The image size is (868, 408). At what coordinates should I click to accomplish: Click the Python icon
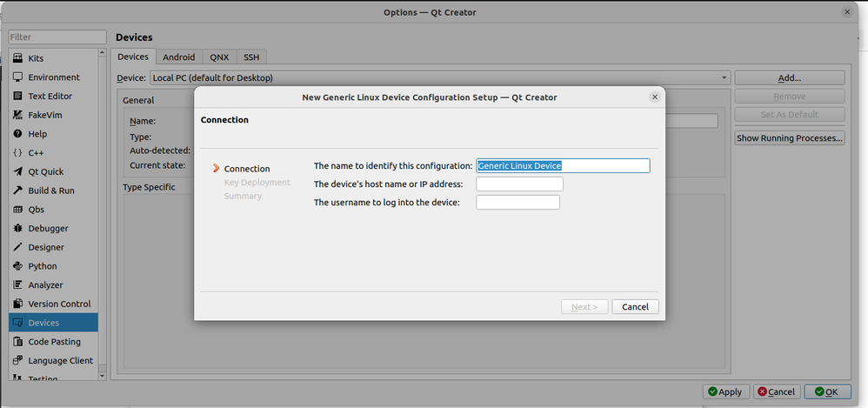click(x=17, y=265)
